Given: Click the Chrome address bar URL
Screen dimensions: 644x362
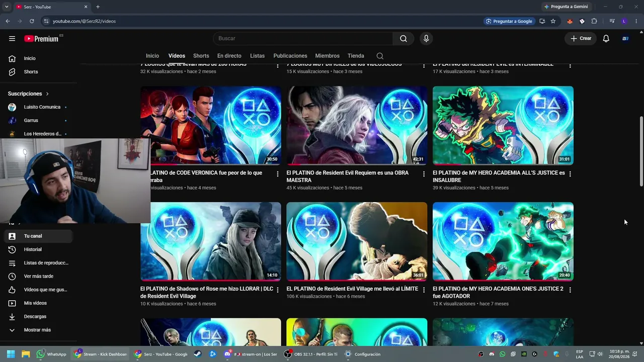Looking at the screenshot, I should click(84, 21).
